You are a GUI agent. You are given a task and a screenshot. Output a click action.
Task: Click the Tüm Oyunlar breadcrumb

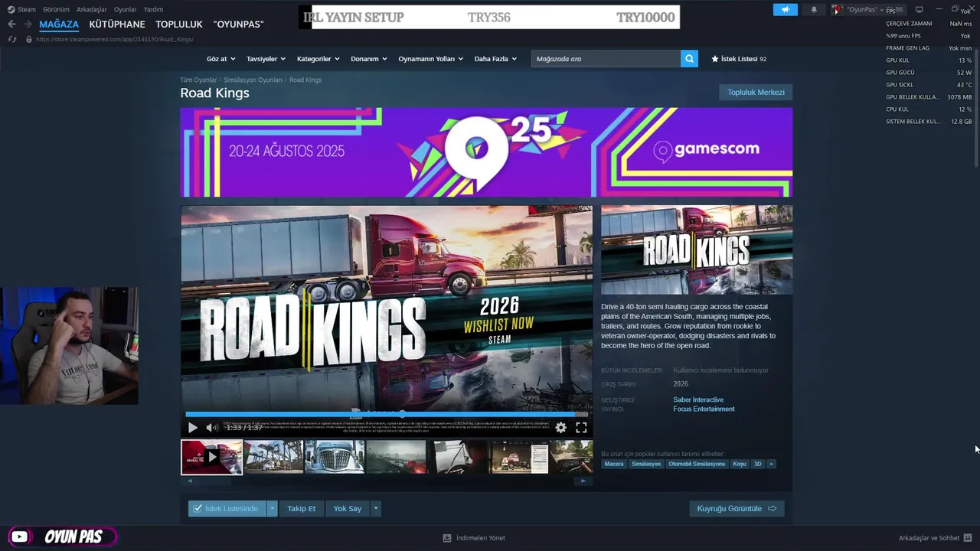click(x=198, y=80)
